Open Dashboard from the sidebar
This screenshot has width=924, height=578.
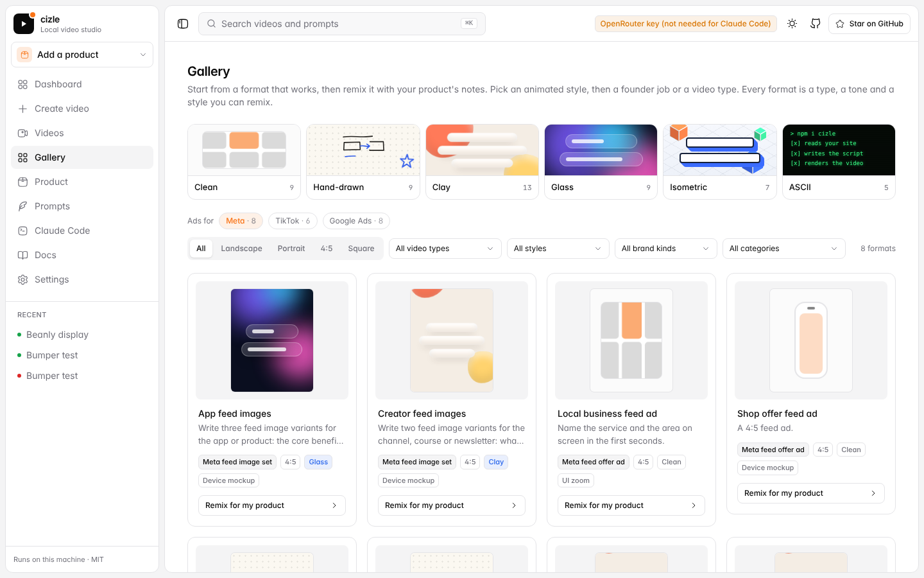tap(82, 84)
